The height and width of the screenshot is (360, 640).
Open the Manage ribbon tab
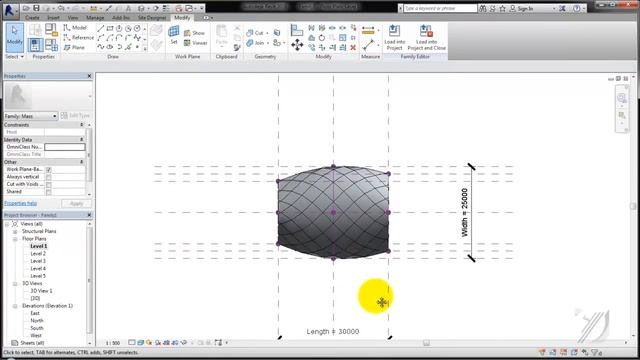pyautogui.click(x=95, y=18)
